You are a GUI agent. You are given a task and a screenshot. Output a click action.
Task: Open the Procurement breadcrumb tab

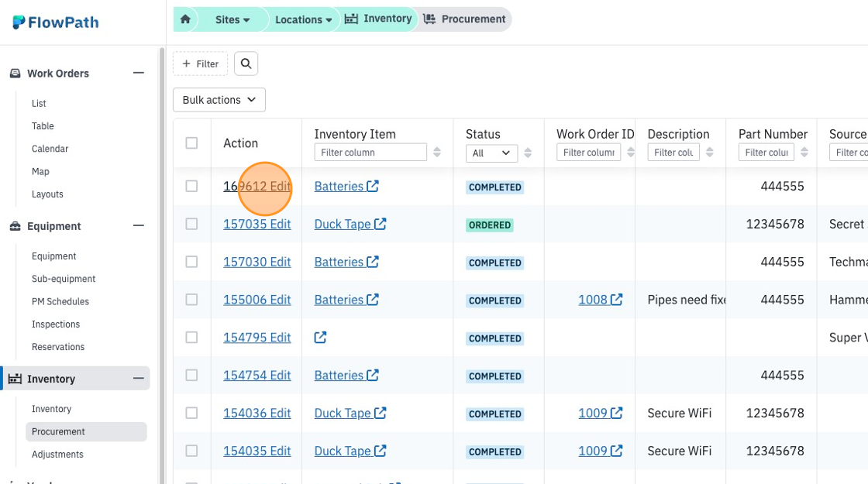point(464,19)
